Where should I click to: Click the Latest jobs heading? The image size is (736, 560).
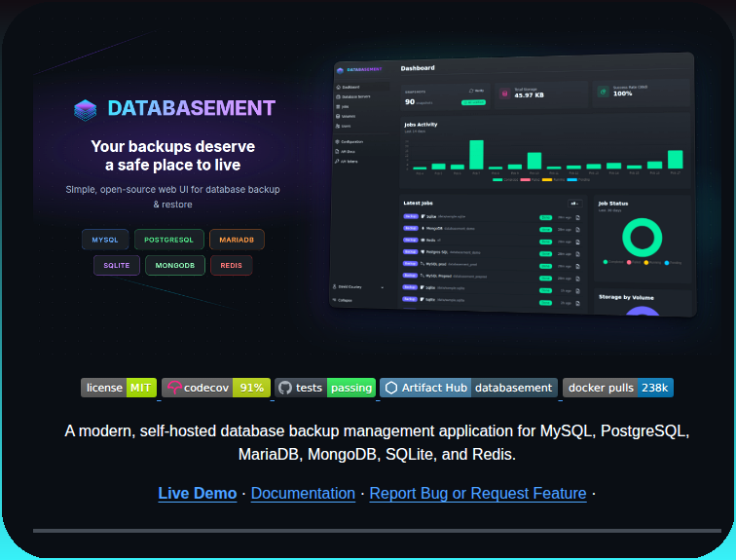click(419, 203)
